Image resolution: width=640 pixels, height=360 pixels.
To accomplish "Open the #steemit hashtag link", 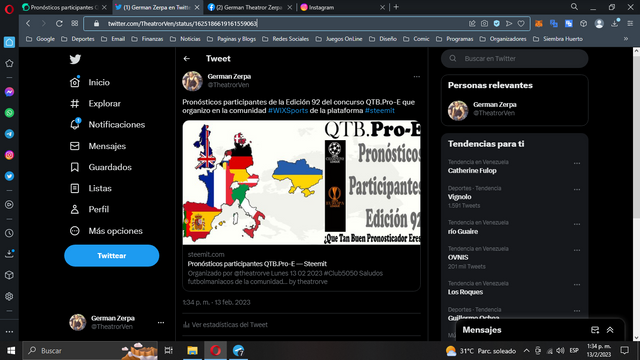I will pyautogui.click(x=380, y=111).
